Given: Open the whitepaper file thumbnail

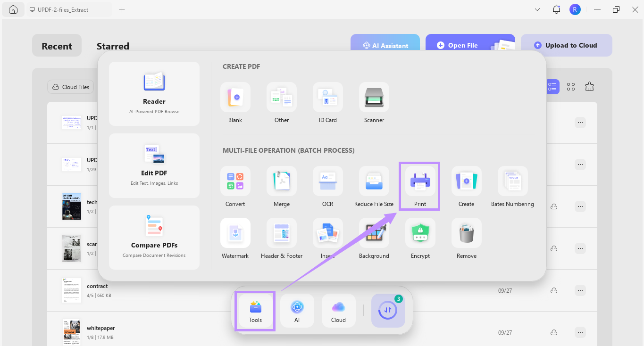Looking at the screenshot, I should 72,332.
